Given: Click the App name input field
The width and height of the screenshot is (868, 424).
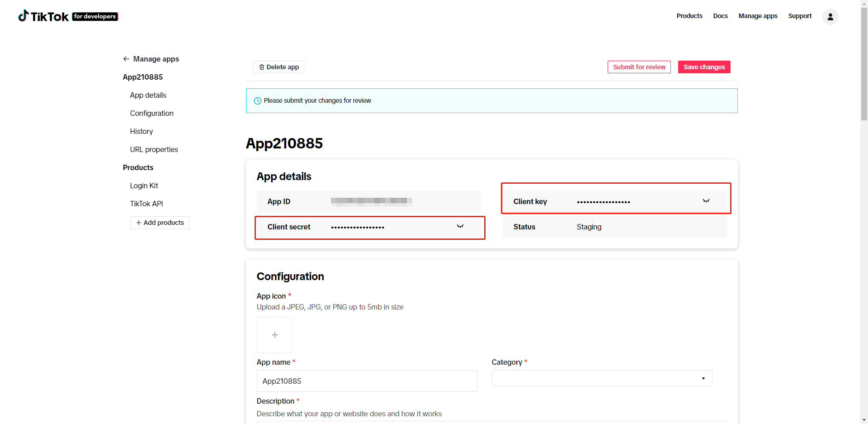Looking at the screenshot, I should [367, 381].
